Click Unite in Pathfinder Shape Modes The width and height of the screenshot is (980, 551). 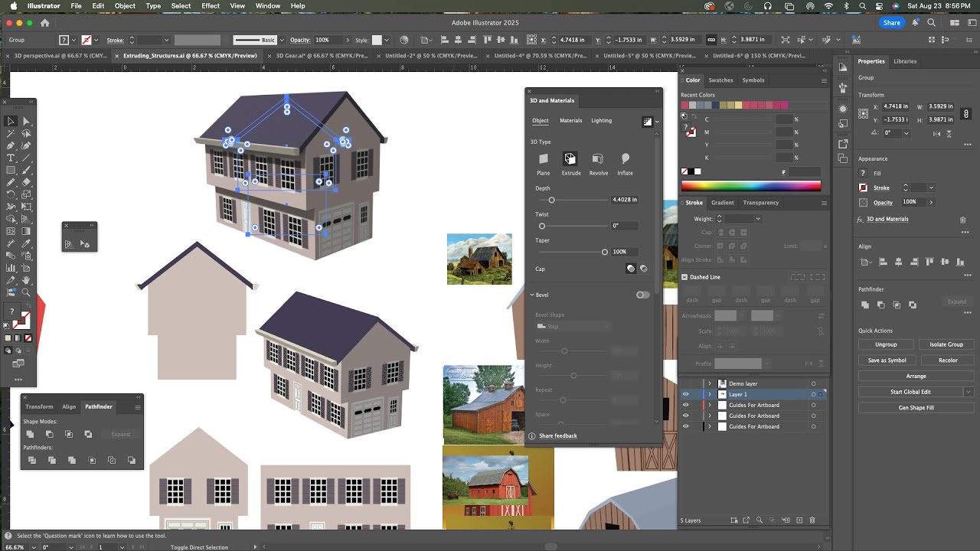30,434
